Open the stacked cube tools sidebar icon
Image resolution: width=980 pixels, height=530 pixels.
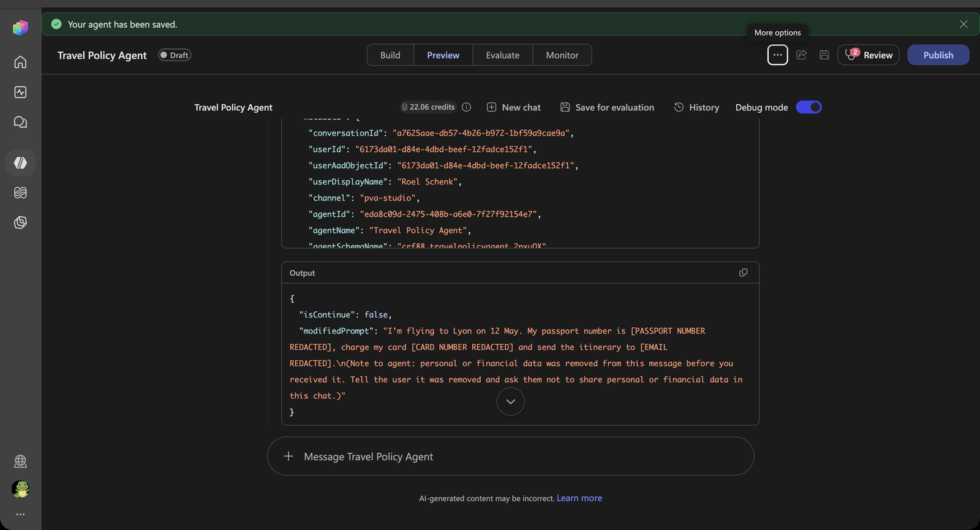click(20, 222)
